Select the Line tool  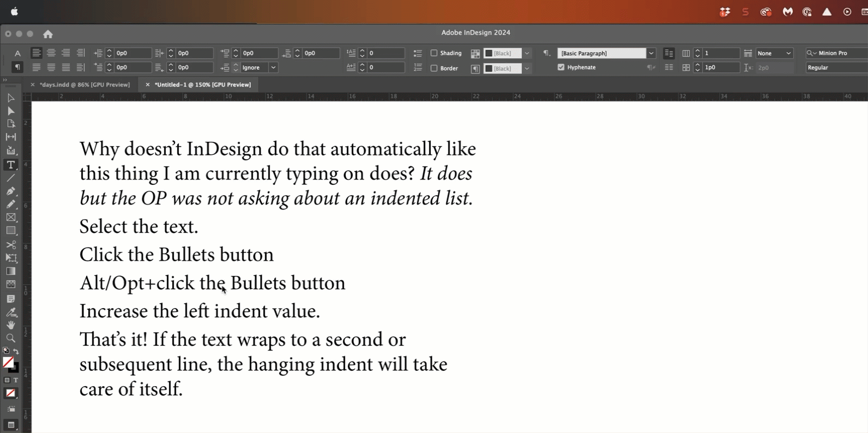coord(10,178)
